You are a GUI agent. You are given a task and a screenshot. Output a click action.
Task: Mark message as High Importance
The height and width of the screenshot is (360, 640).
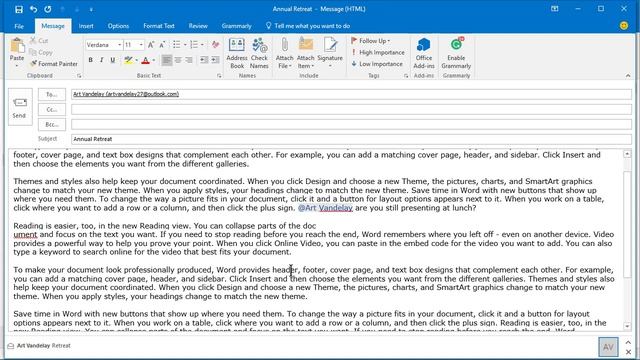(378, 52)
